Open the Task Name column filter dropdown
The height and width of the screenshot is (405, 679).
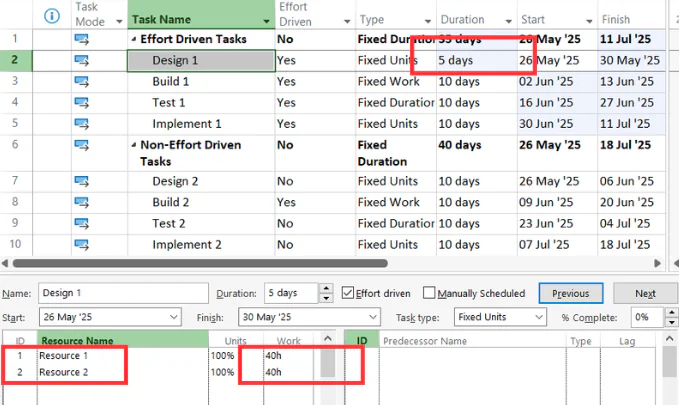coord(266,21)
